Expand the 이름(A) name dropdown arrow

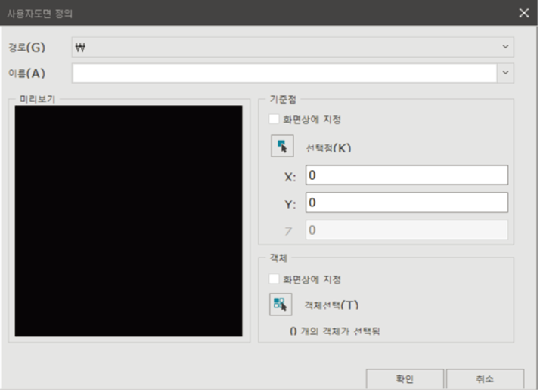click(x=505, y=73)
